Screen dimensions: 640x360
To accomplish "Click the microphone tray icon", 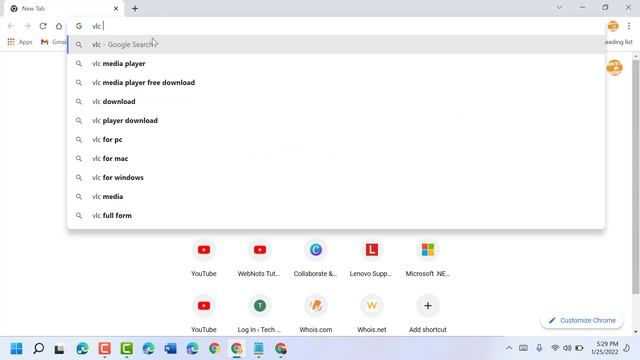I will 539,348.
